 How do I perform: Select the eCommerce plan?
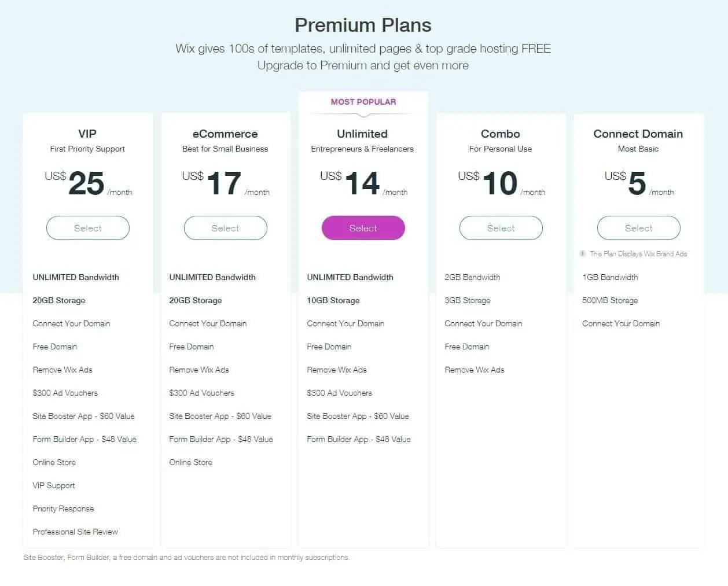pyautogui.click(x=225, y=228)
